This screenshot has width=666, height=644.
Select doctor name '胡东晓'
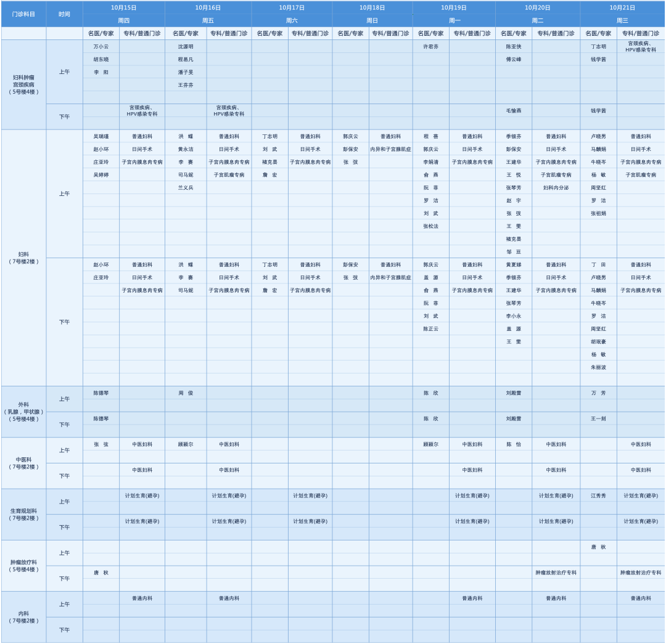(101, 59)
